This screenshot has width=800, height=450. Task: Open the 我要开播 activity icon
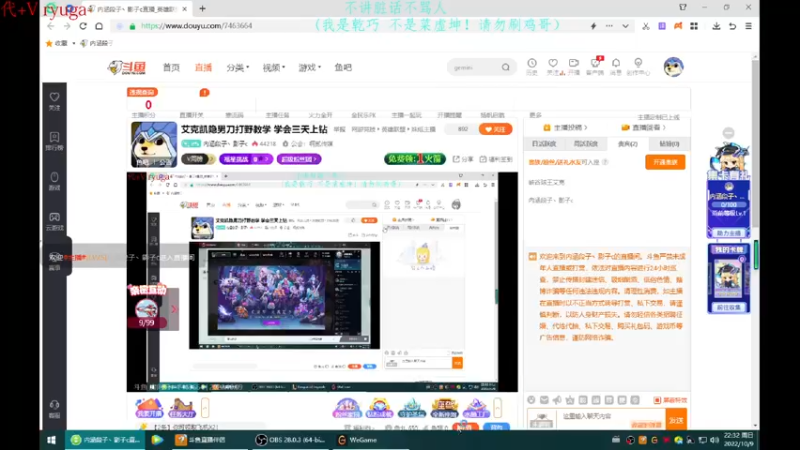[149, 408]
